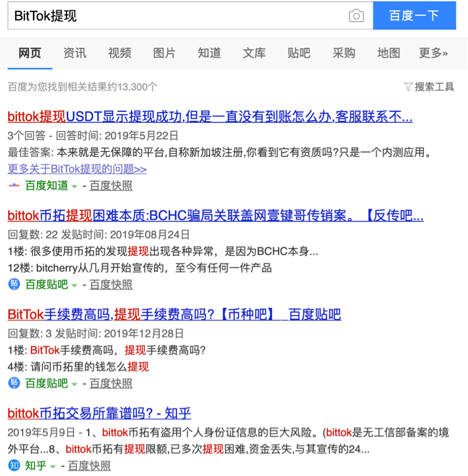This screenshot has height=476, width=468.
Task: Click the 百度一下 search button
Action: pos(414,16)
